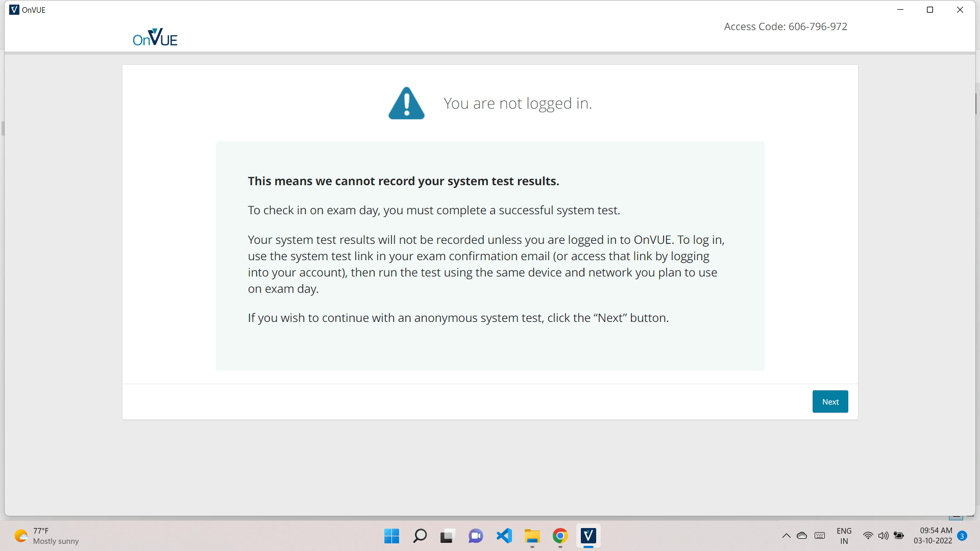Click the OnVUE logo in header

coord(155,37)
